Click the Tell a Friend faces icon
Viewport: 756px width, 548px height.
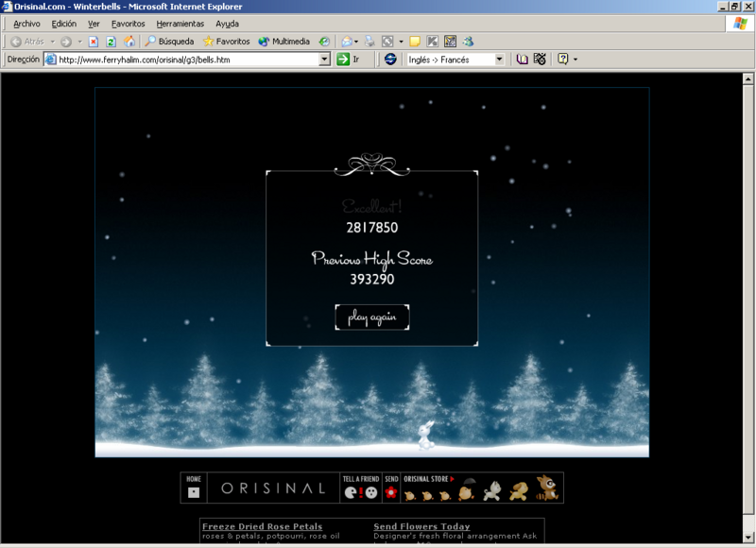click(x=360, y=491)
